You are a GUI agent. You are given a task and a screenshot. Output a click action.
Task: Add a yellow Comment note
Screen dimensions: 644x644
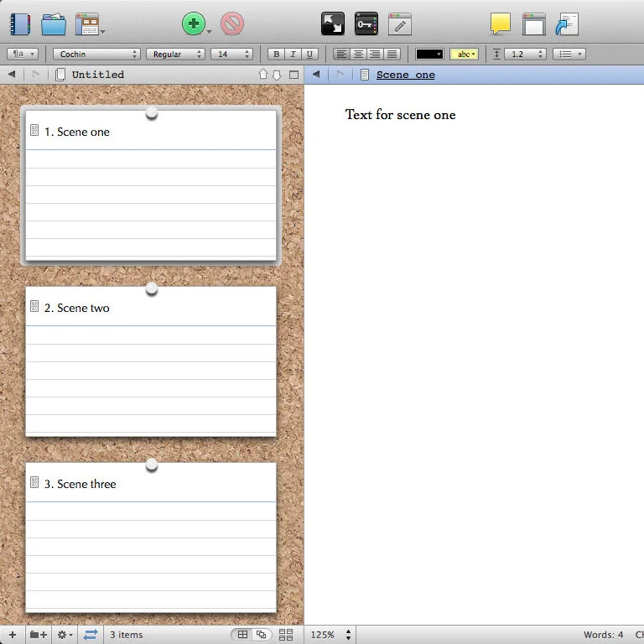pyautogui.click(x=501, y=23)
